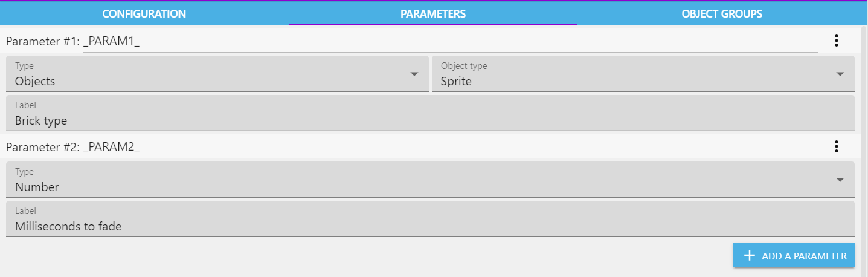
Task: Click the Milliseconds to fade label field
Action: [x=430, y=219]
